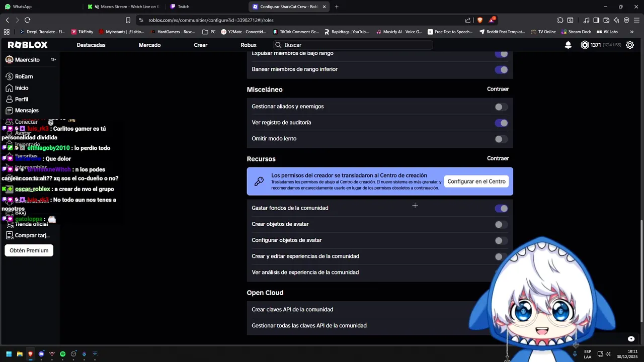Screen dimensions: 644x362
Task: Open browser apps grid icon in bookmarks bar
Action: [x=7, y=32]
